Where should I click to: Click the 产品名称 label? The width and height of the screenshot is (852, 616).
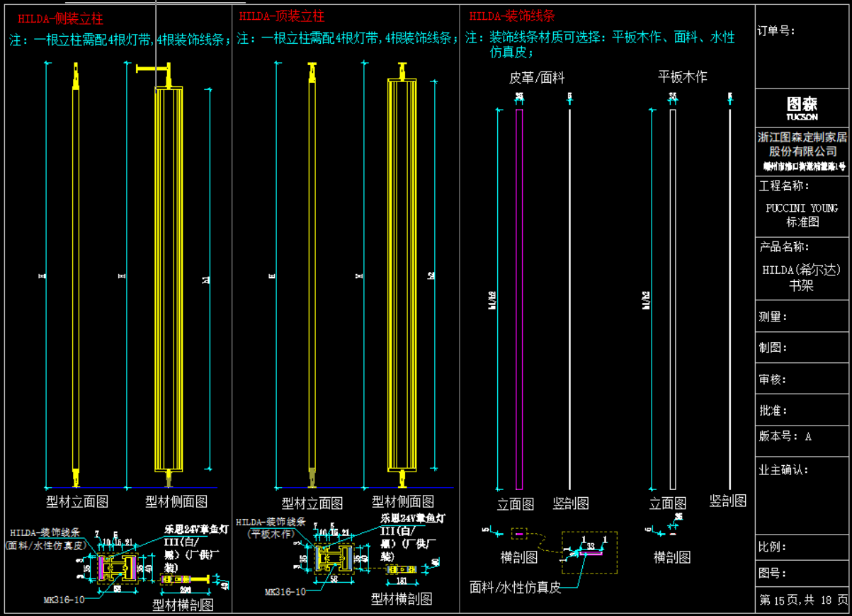pos(784,246)
